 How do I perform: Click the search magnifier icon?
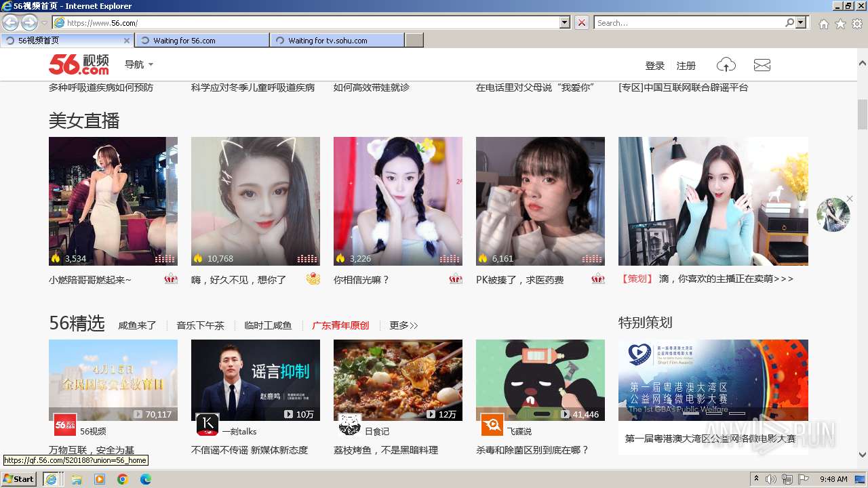coord(789,22)
